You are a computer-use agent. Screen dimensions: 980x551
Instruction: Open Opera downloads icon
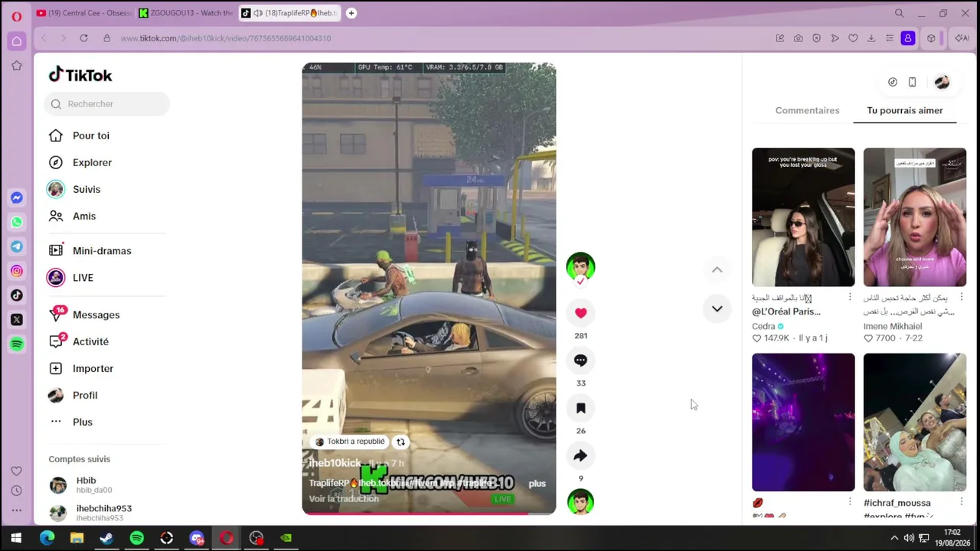coord(871,38)
